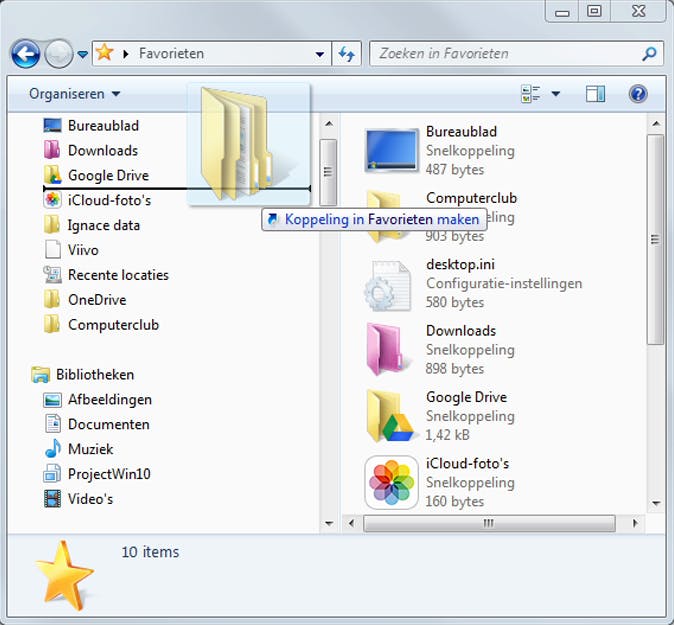Open the address bar history dropdown
Image resolution: width=674 pixels, height=625 pixels.
319,54
